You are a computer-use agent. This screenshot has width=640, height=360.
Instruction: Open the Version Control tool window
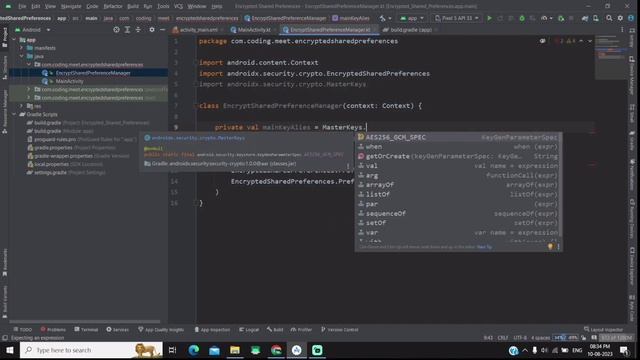click(340, 329)
